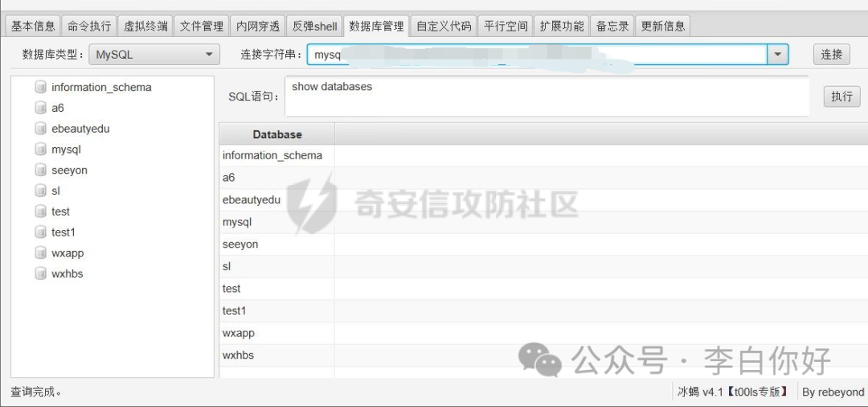The width and height of the screenshot is (868, 407).
Task: Open the 自定义代码 tab
Action: pos(444,26)
